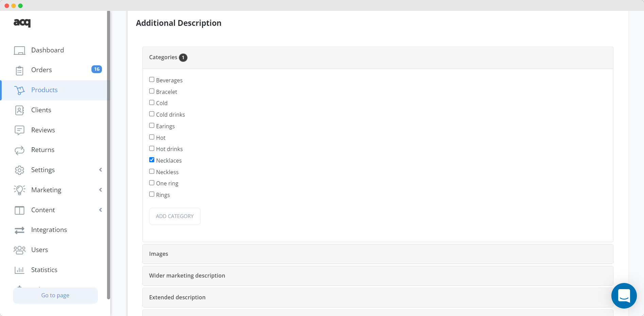The height and width of the screenshot is (316, 644).
Task: Tick the Hot drinks checkbox
Action: (152, 148)
